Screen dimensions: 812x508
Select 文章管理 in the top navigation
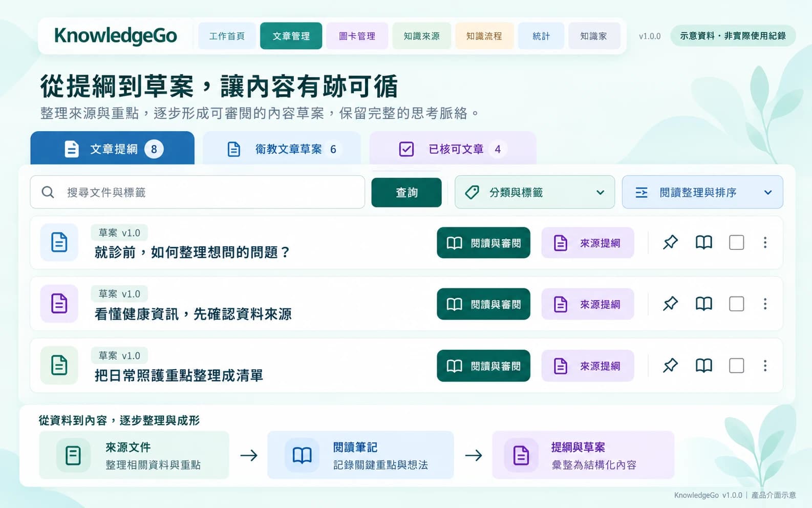[x=291, y=36]
